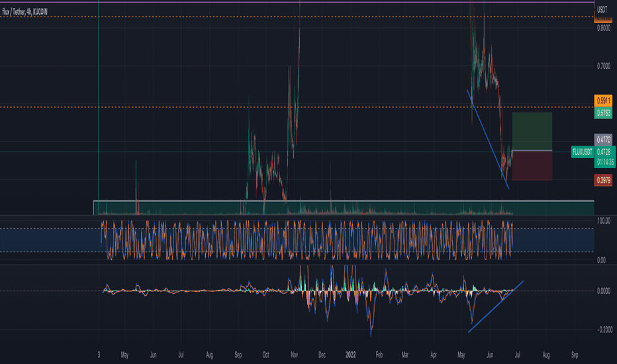This screenshot has width=617, height=364.
Task: Select the white-bordered green support zone rectangle
Action: (344, 208)
